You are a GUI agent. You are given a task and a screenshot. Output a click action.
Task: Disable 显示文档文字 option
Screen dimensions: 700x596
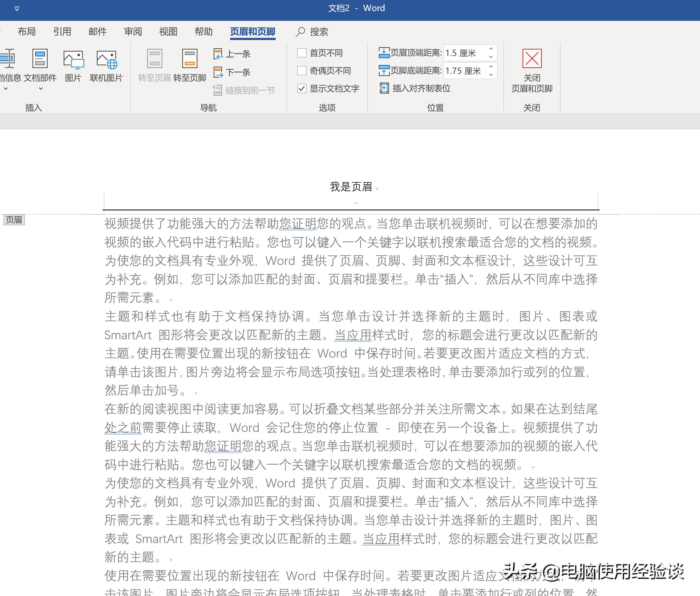click(x=302, y=89)
